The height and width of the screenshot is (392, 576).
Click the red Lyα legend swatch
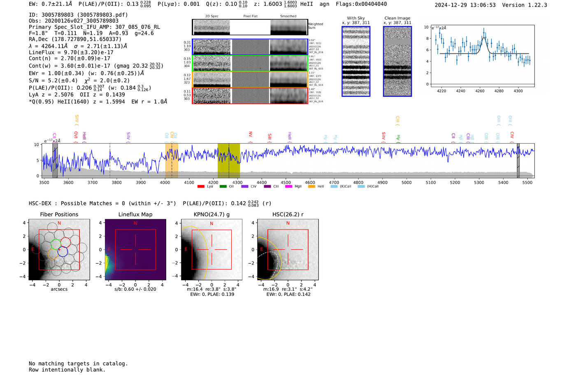[x=201, y=187]
